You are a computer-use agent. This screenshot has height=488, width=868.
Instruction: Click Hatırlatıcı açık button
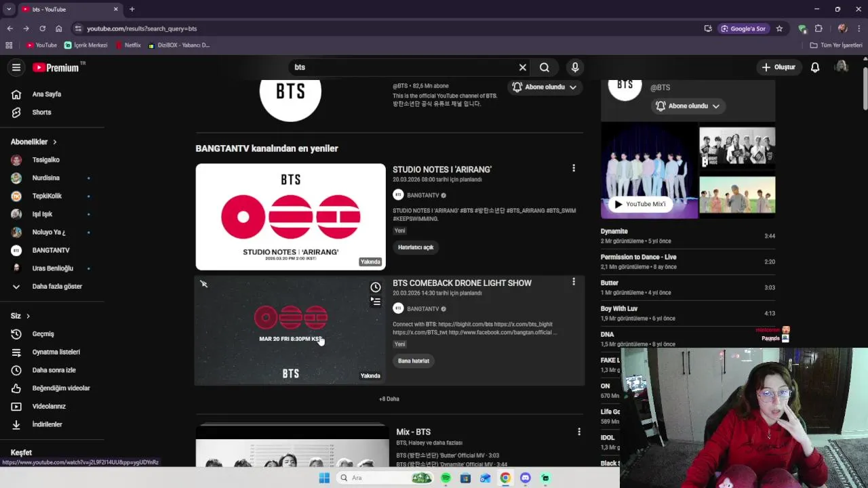coord(416,247)
